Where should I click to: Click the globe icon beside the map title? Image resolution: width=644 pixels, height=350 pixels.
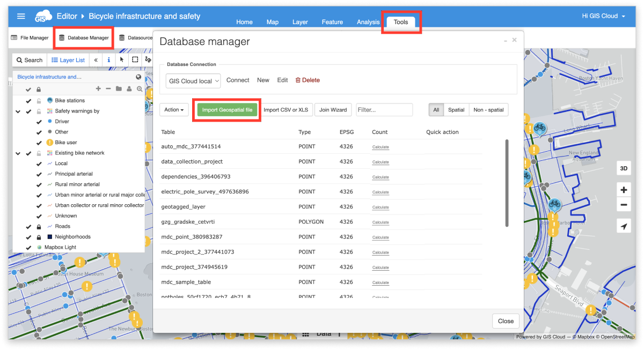(138, 78)
